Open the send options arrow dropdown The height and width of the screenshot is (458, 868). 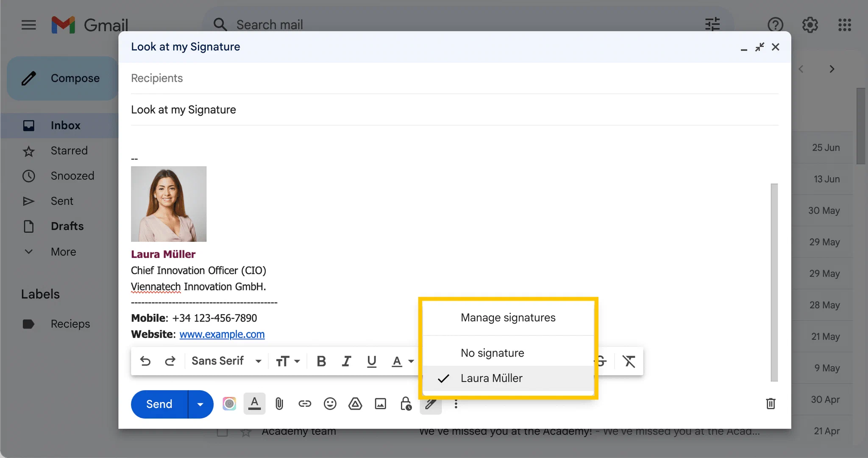pyautogui.click(x=200, y=404)
